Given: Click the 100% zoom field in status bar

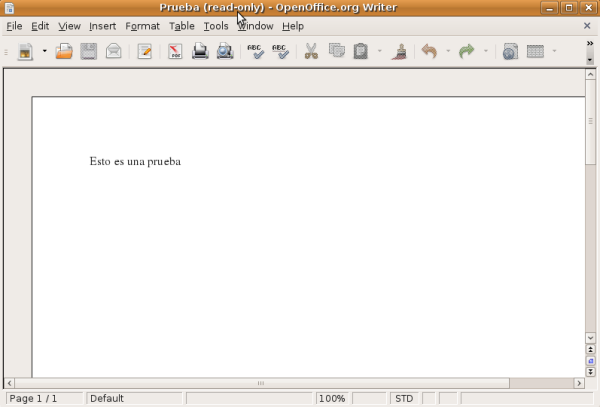Looking at the screenshot, I should 332,399.
